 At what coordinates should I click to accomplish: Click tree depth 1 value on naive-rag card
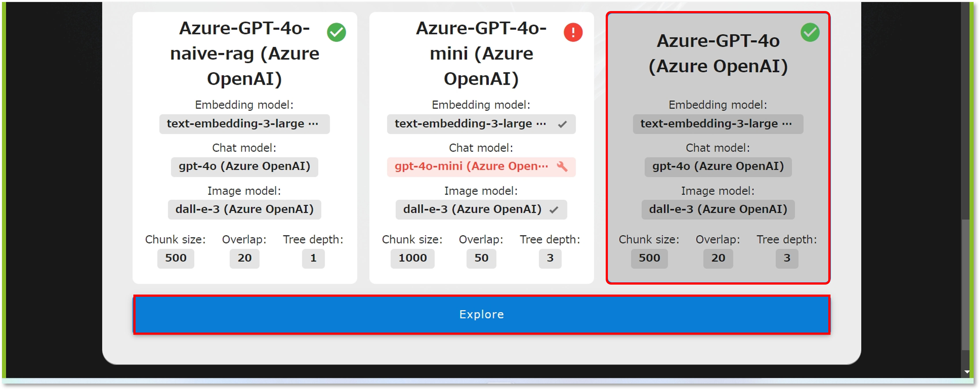(x=313, y=258)
